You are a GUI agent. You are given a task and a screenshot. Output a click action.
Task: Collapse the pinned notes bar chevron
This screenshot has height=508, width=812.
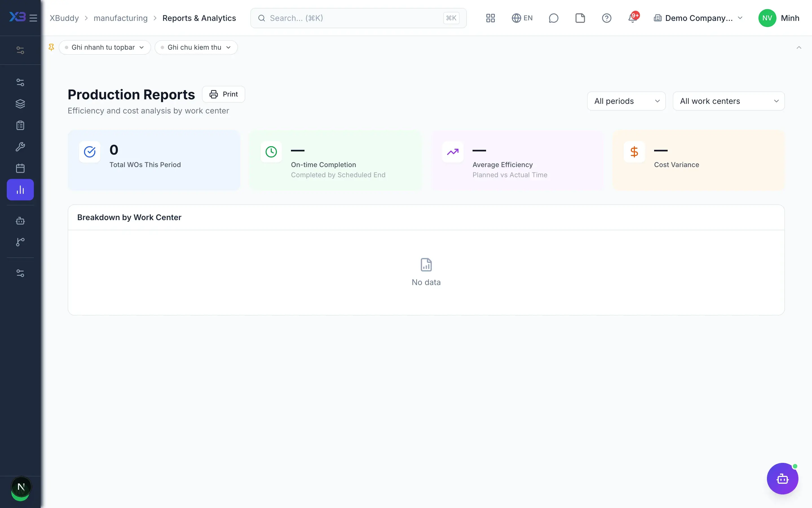(799, 47)
